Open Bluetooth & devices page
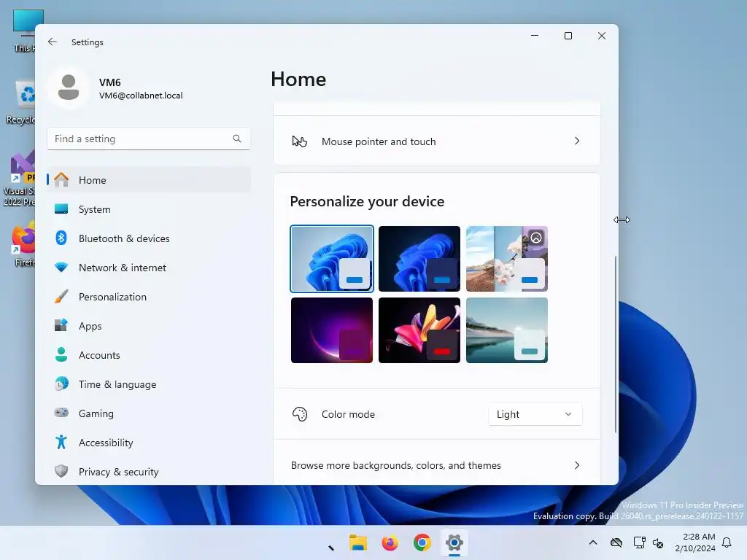 click(x=149, y=238)
